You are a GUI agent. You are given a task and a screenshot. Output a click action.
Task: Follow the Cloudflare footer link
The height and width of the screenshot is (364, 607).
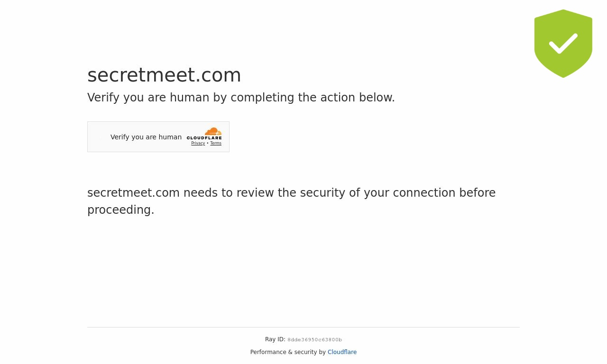coord(342,352)
